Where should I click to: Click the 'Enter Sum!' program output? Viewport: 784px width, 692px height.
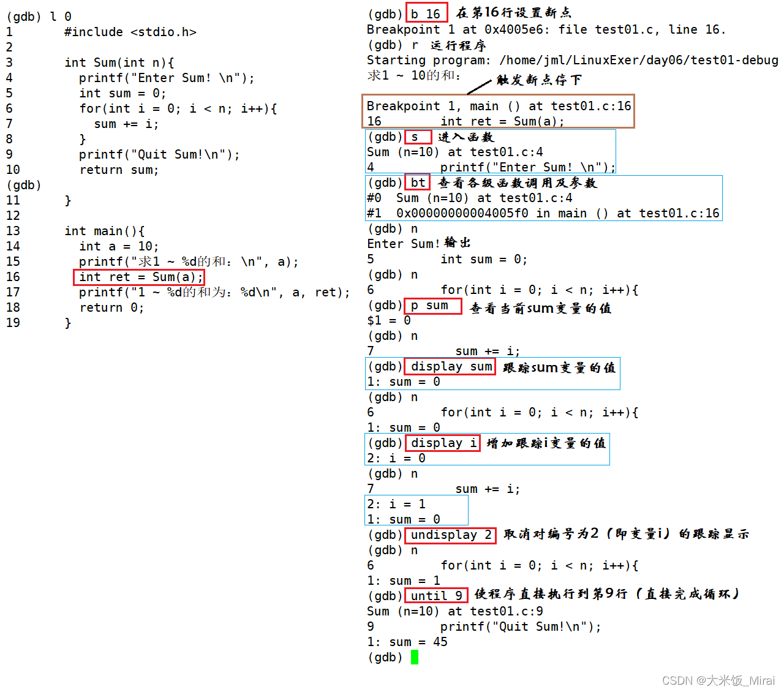404,244
